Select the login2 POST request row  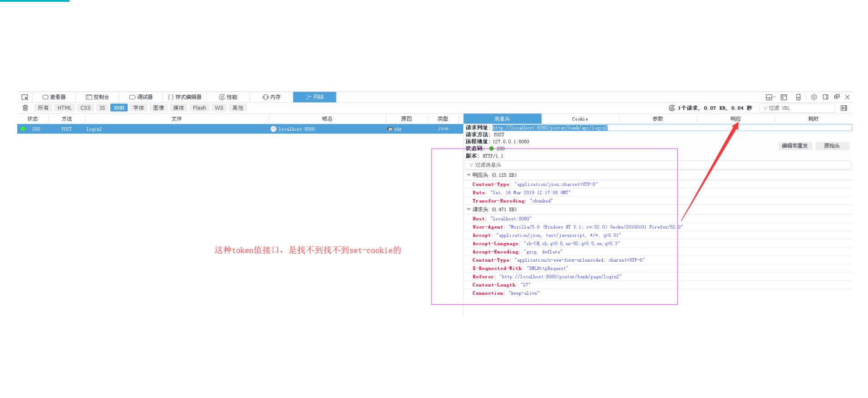click(240, 129)
